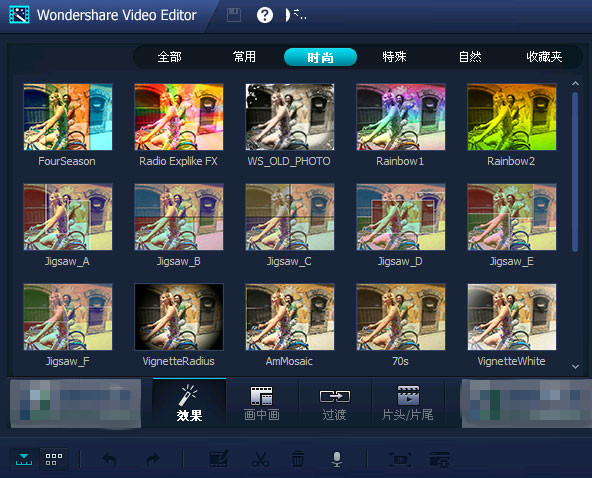Screen dimensions: 592x478
Task: Click the edit clip pencil icon
Action: coord(219,458)
